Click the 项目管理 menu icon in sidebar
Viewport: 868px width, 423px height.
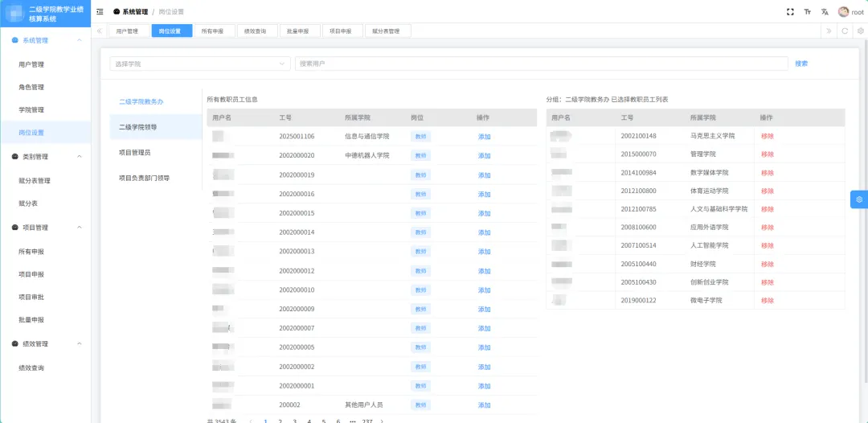tap(15, 228)
